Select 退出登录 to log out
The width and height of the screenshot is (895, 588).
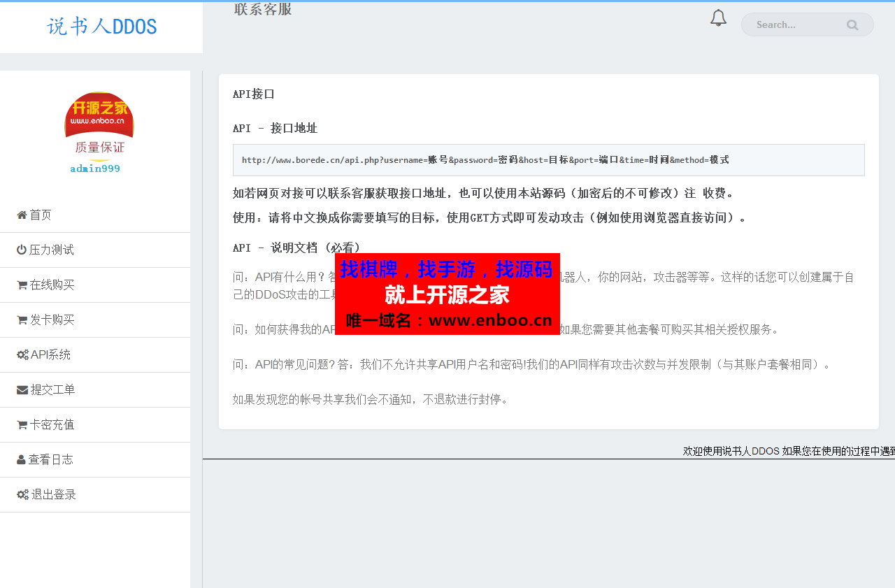coord(95,495)
